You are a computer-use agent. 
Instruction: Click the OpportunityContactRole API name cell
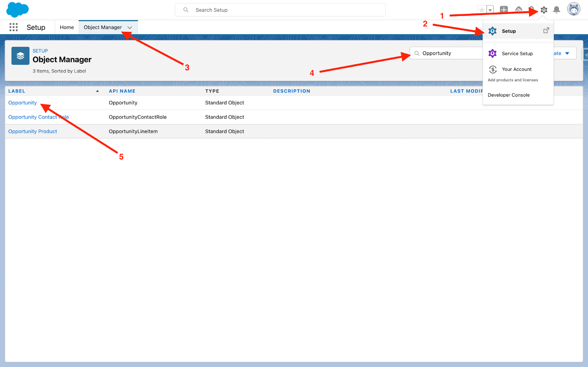pyautogui.click(x=138, y=117)
